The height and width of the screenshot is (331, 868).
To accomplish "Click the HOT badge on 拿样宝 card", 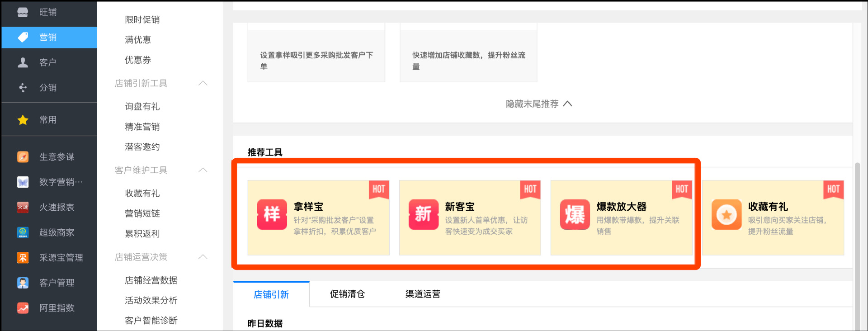I will pyautogui.click(x=379, y=189).
